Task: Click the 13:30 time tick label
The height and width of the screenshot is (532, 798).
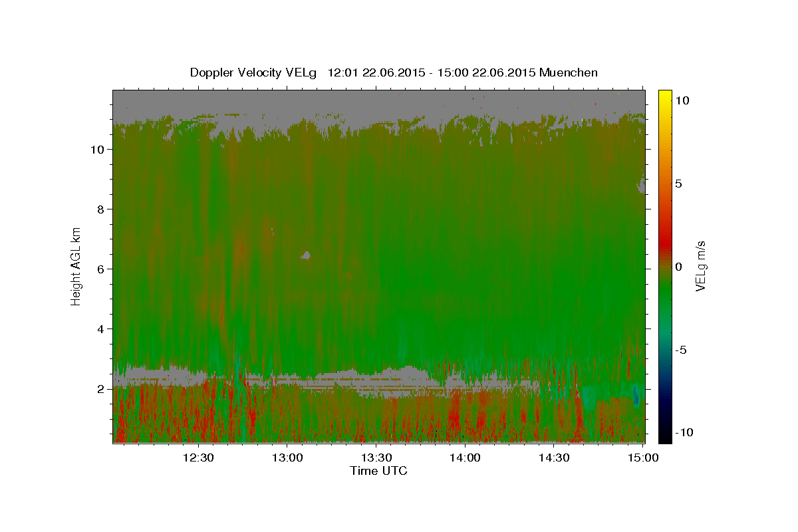Action: tap(376, 458)
